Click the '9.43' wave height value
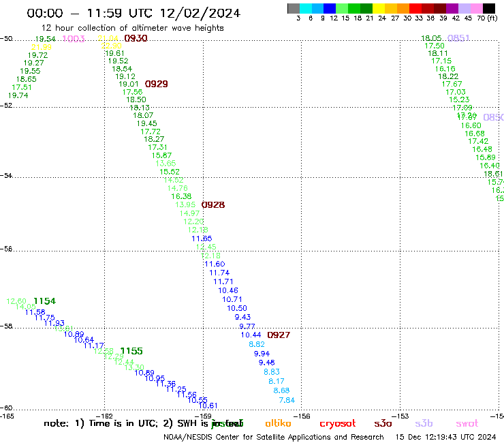 [x=242, y=317]
